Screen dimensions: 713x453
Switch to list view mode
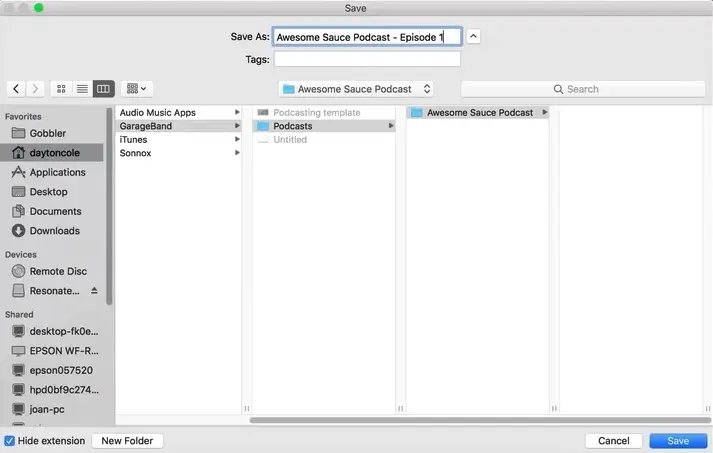[82, 89]
